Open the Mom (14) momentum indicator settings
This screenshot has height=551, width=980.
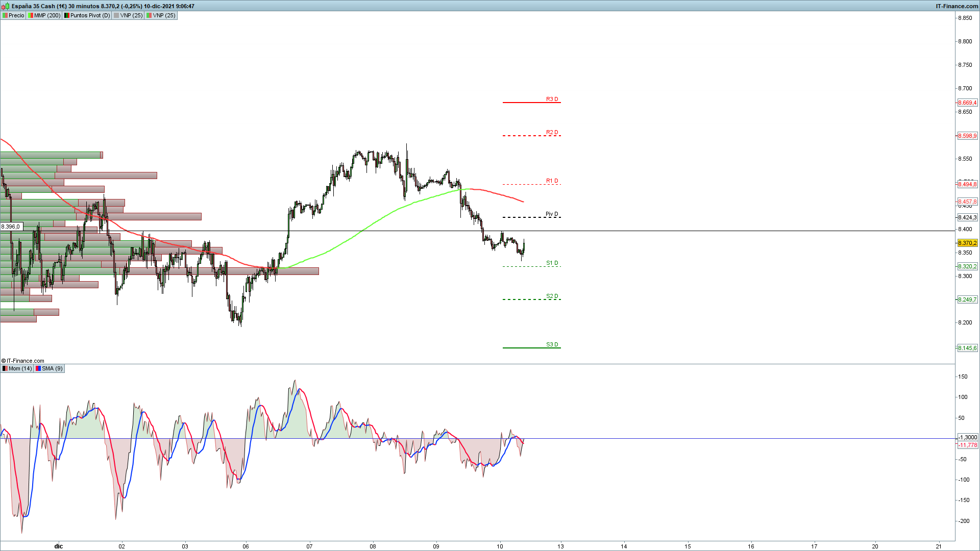17,368
